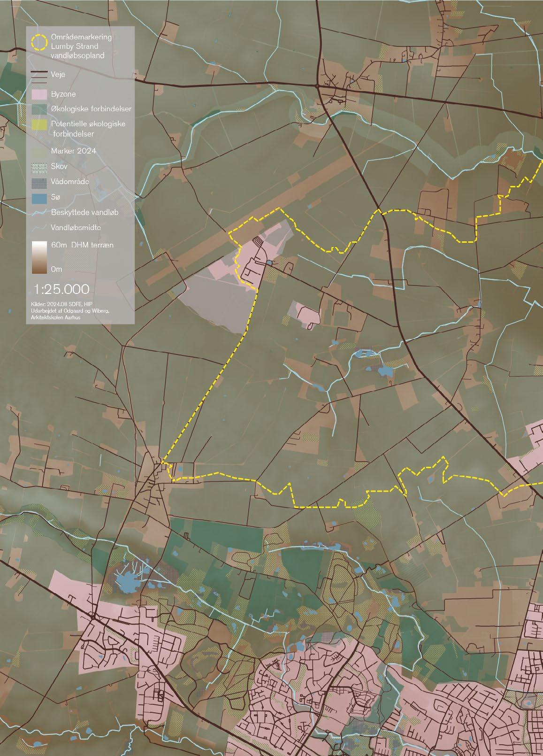Click the 'Områdemarkering Lumby Strand vandløbsopland' legend label
This screenshot has height=756, width=543.
81,46
